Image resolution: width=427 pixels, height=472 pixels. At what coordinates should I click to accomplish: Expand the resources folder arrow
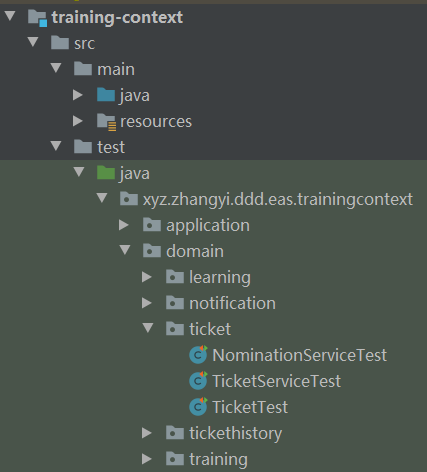click(x=78, y=121)
